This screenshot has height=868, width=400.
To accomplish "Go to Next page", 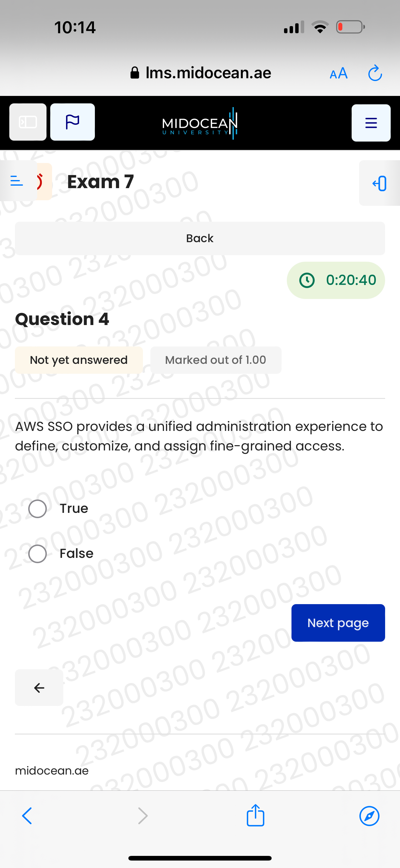I will (x=338, y=623).
